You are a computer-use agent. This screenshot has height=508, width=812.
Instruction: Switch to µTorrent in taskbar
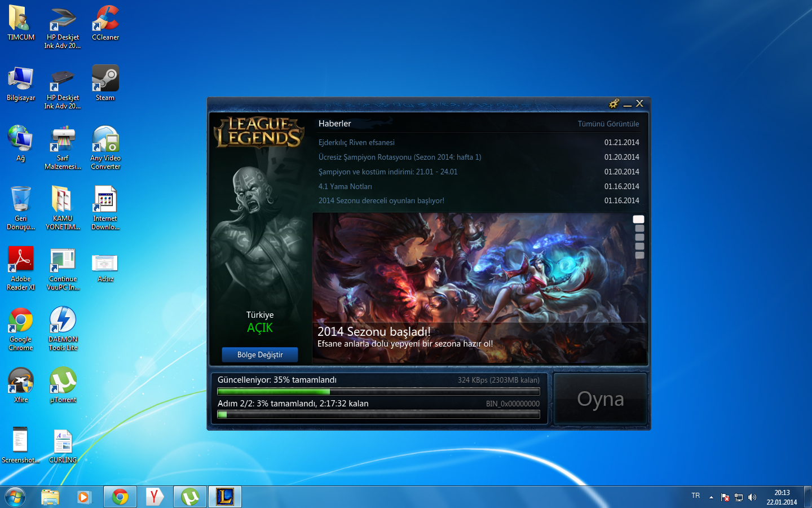click(x=189, y=497)
